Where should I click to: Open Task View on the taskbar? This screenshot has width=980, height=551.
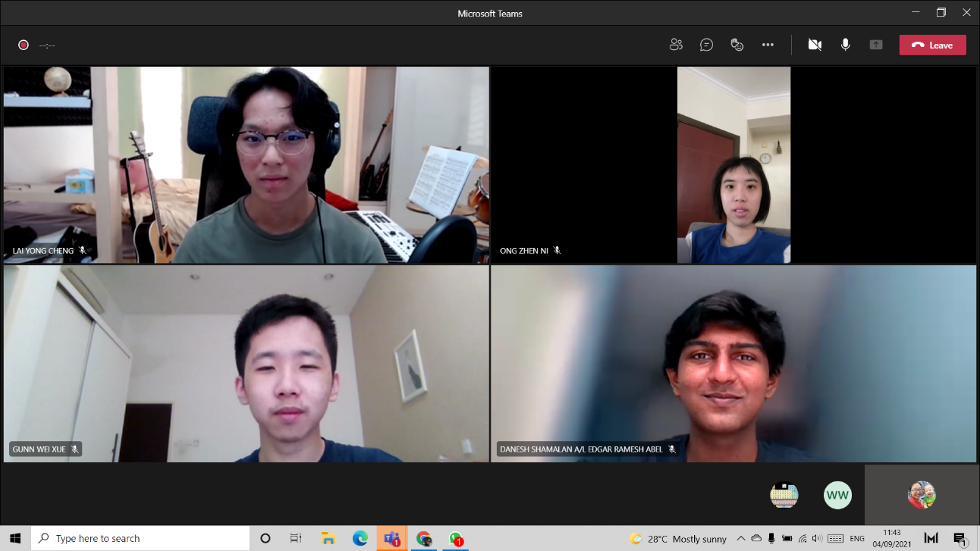point(296,538)
